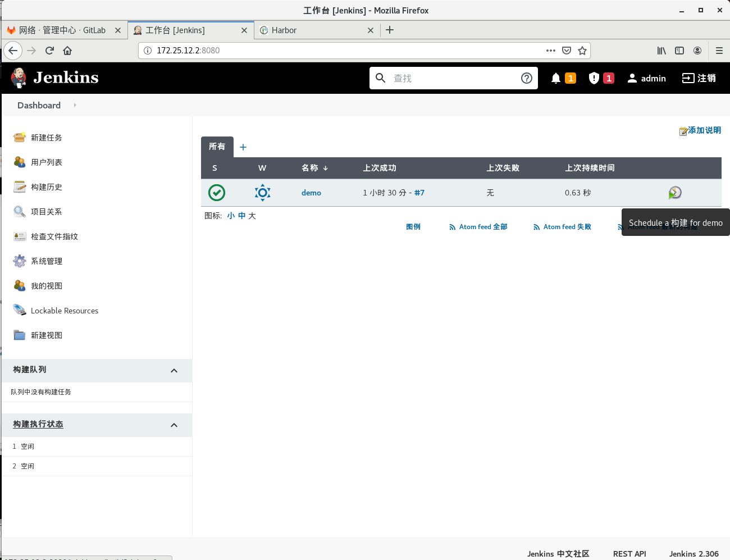
Task: Toggle Firefox sidebar view icon
Action: pos(679,51)
